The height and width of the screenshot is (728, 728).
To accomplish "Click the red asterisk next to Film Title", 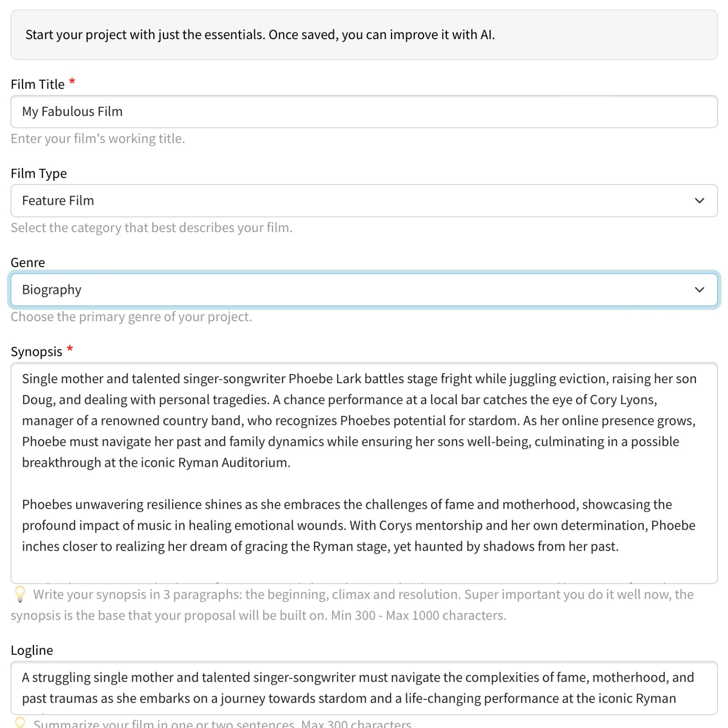I will (72, 83).
